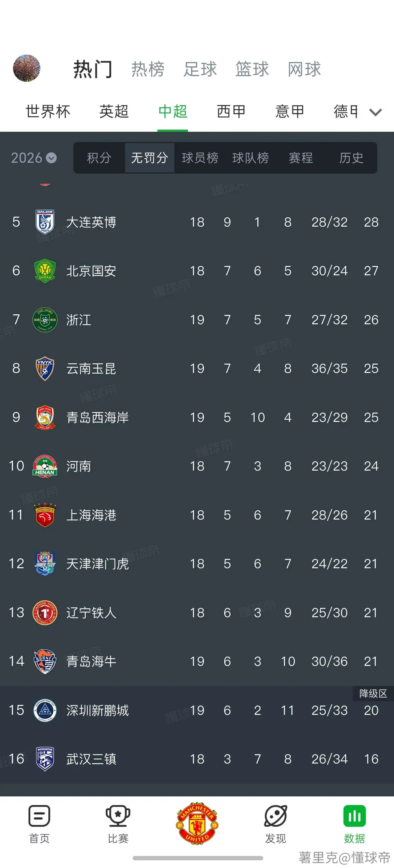
Task: Select the 无罚分 view option
Action: pos(150,158)
